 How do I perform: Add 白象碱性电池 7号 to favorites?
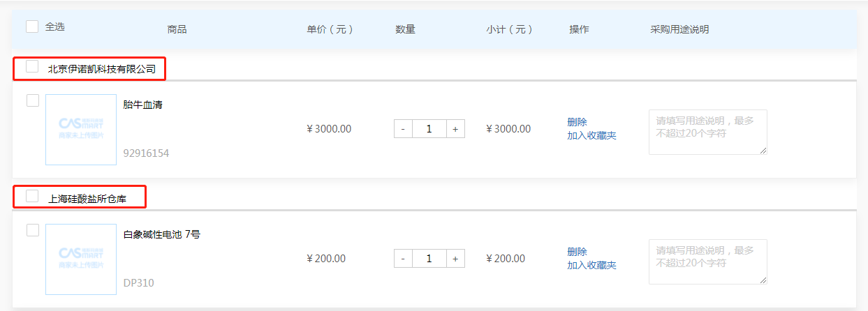click(591, 265)
